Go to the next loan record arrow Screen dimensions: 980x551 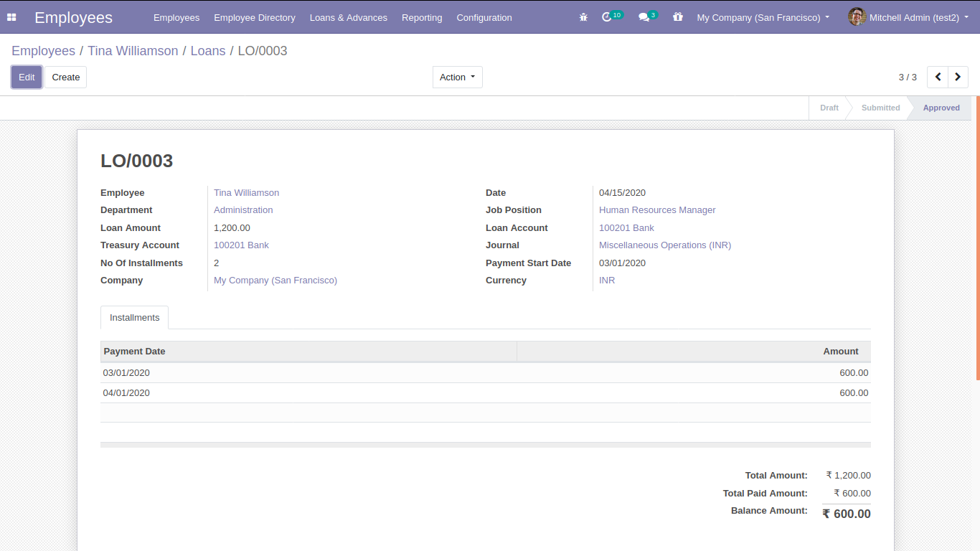[x=958, y=77]
